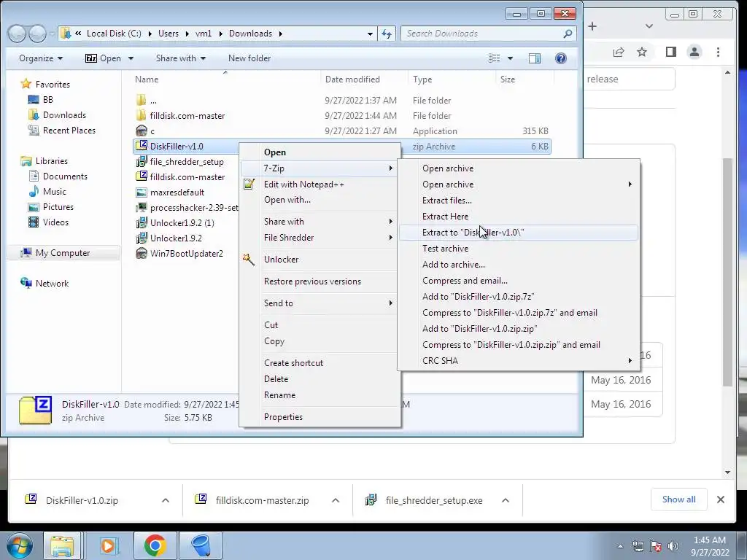Viewport: 747px width, 560px height.
Task: Expand second Open archive submenu arrow
Action: [x=630, y=184]
